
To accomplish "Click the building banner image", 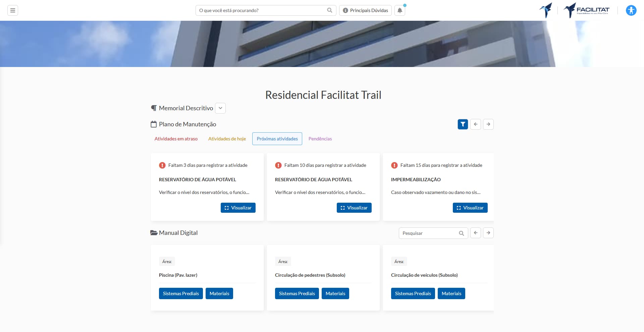I will pos(322,44).
